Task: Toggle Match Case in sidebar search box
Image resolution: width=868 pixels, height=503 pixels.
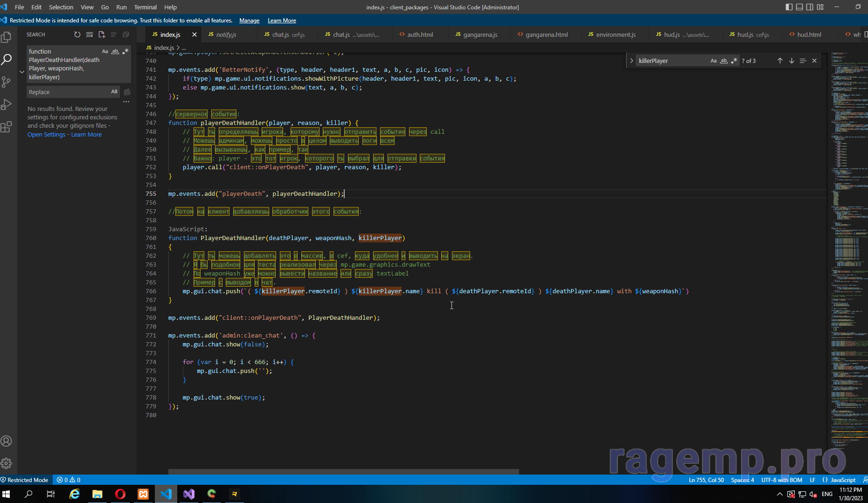Action: click(x=105, y=51)
